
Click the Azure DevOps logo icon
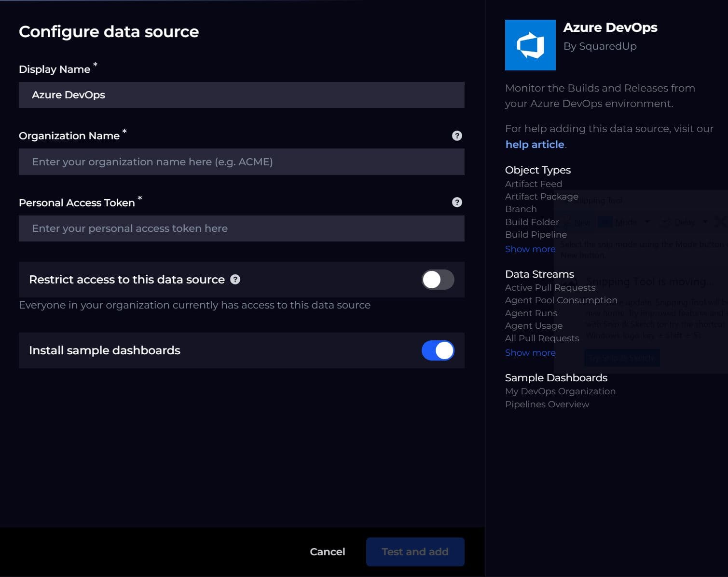(x=530, y=45)
